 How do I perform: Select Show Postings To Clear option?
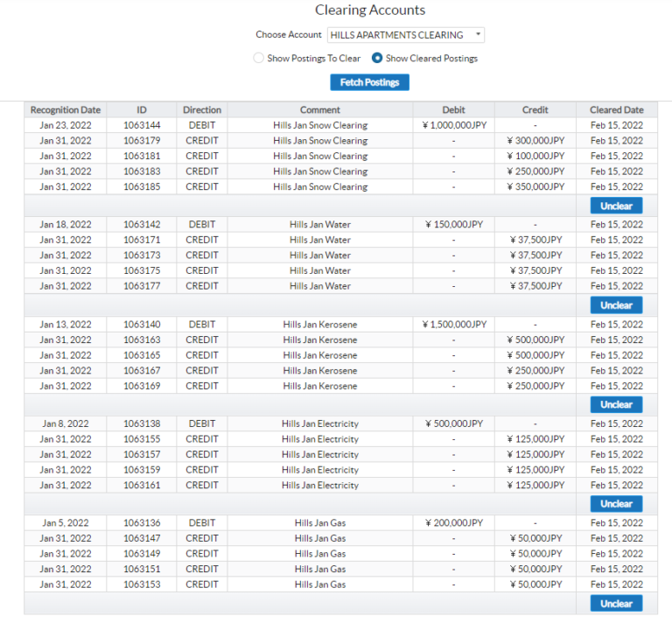[x=258, y=59]
